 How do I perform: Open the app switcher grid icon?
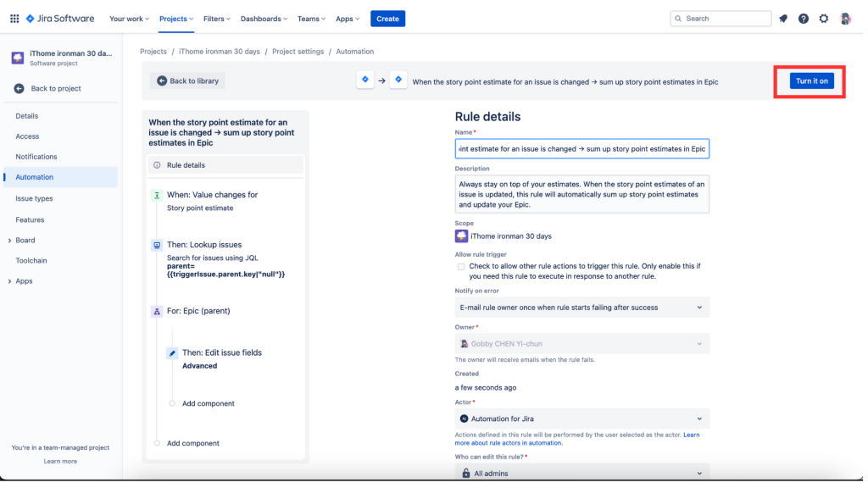point(14,19)
